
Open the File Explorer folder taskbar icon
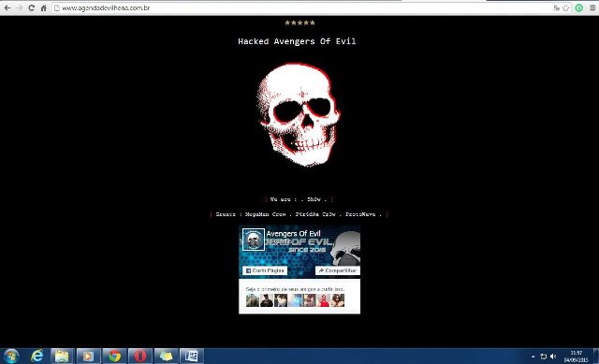pyautogui.click(x=62, y=356)
